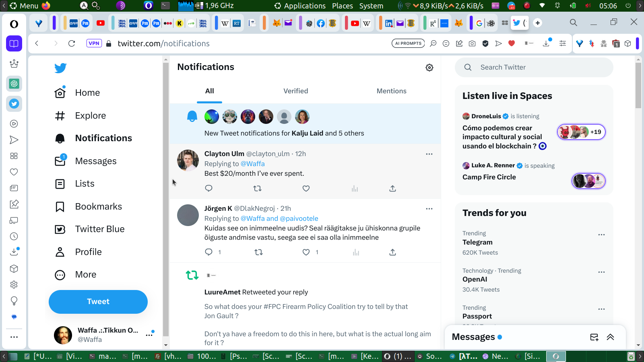Open @Waffa mention link in Clayton's reply

[x=253, y=164]
